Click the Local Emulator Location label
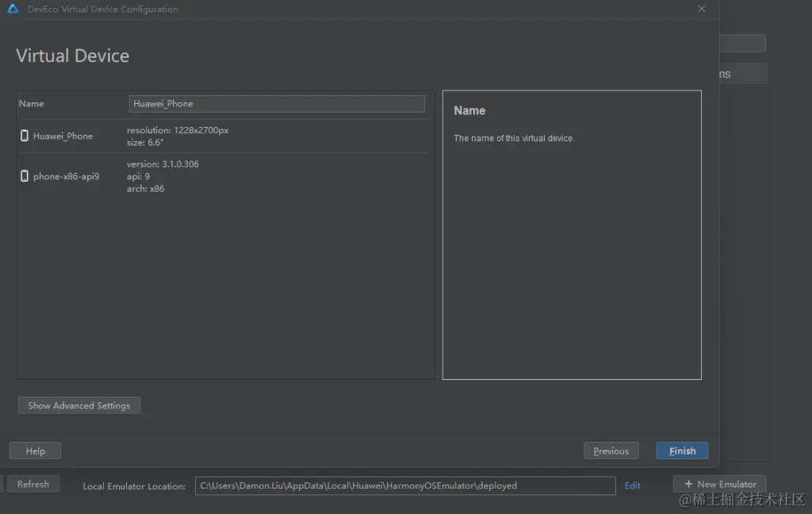The height and width of the screenshot is (514, 812). (x=134, y=486)
